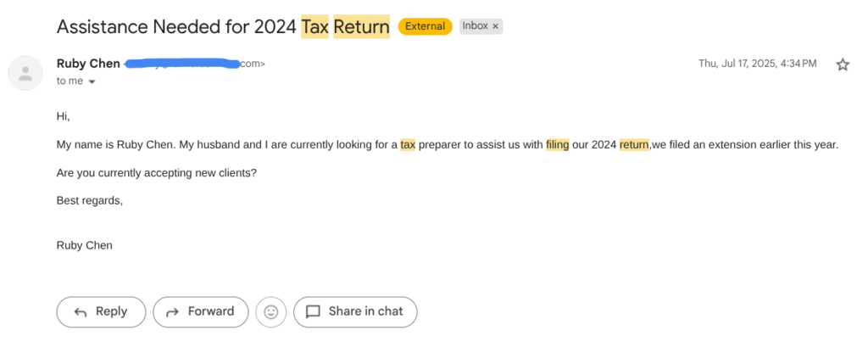The image size is (868, 358).
Task: Click the sender's redacted email address
Action: [195, 64]
